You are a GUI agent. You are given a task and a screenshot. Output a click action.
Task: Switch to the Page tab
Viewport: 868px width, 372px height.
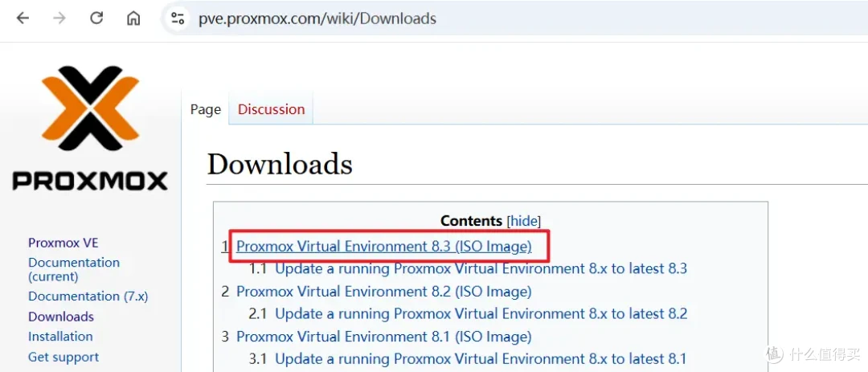click(x=206, y=109)
